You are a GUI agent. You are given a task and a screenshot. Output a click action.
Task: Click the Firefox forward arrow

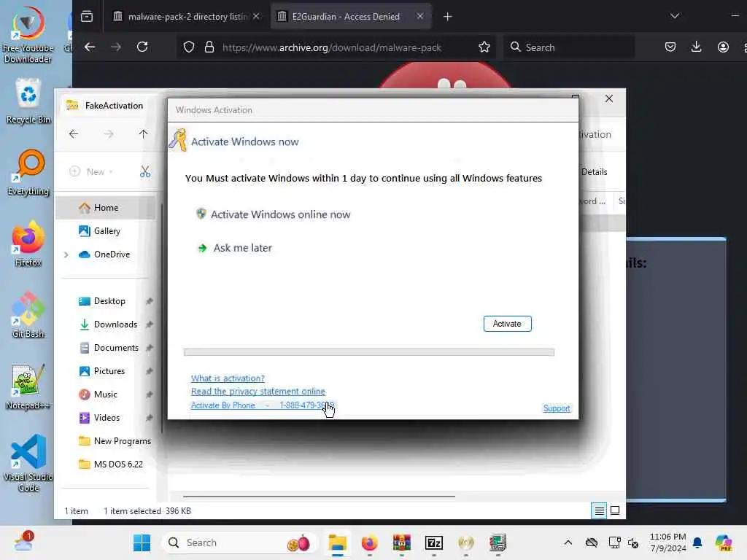click(116, 47)
